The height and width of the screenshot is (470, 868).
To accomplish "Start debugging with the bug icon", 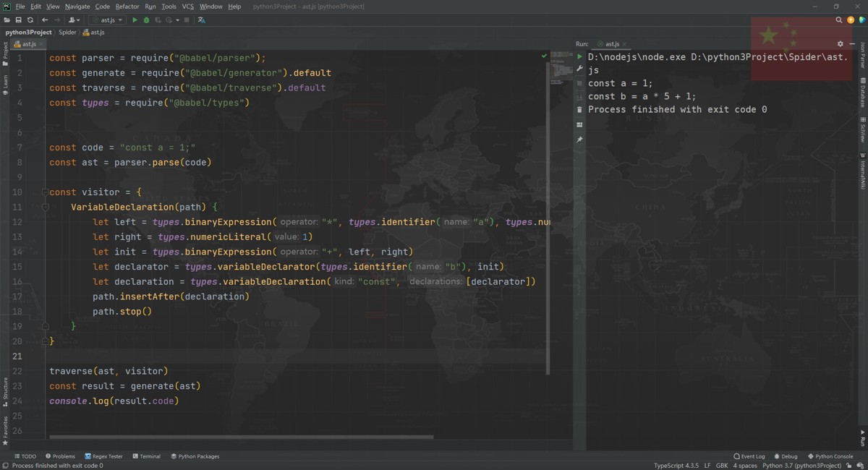I will [146, 20].
